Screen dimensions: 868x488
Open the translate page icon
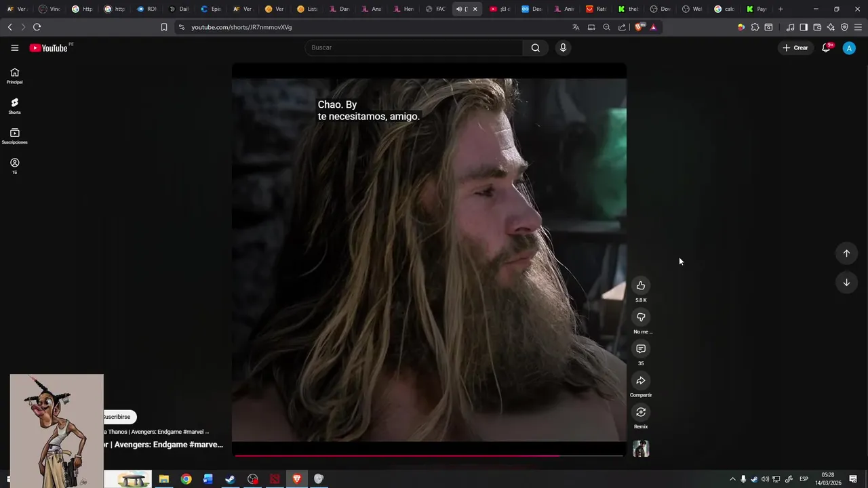pyautogui.click(x=576, y=27)
